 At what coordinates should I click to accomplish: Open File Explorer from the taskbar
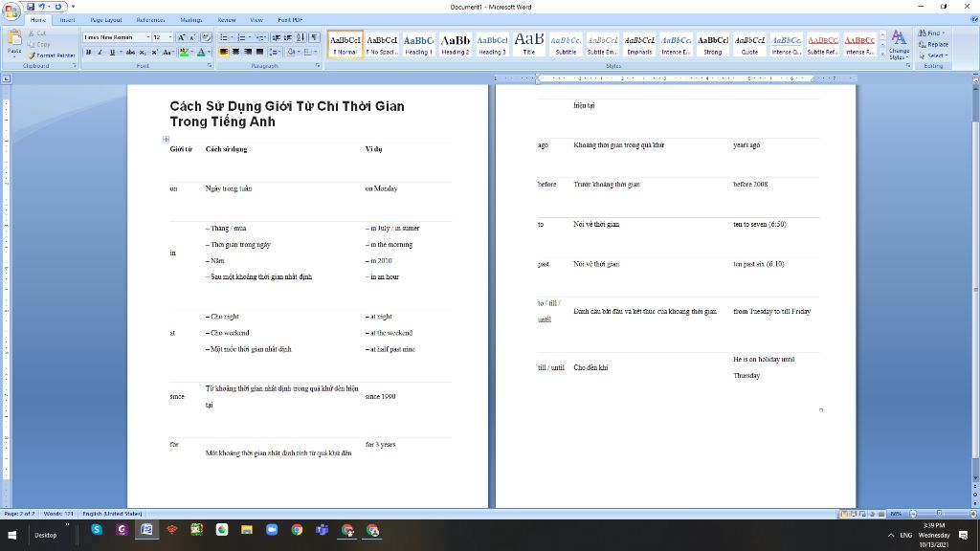tap(247, 530)
